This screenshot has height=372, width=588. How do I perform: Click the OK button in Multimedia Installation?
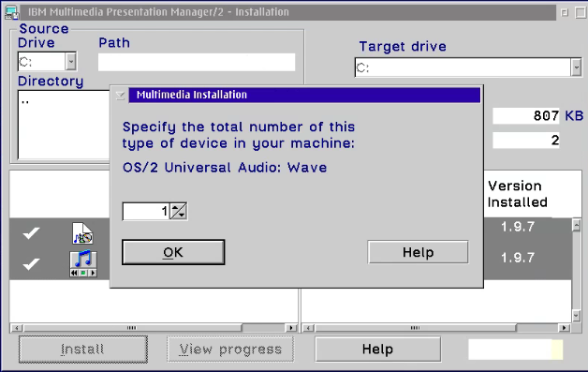coord(173,252)
